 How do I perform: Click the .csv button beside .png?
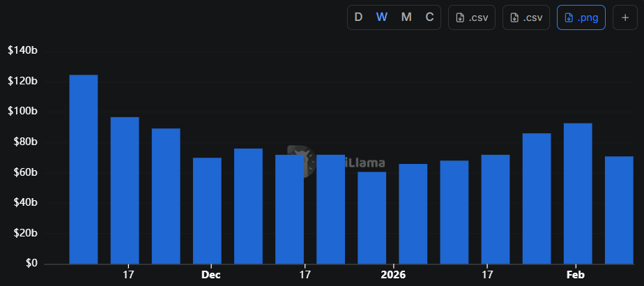526,17
